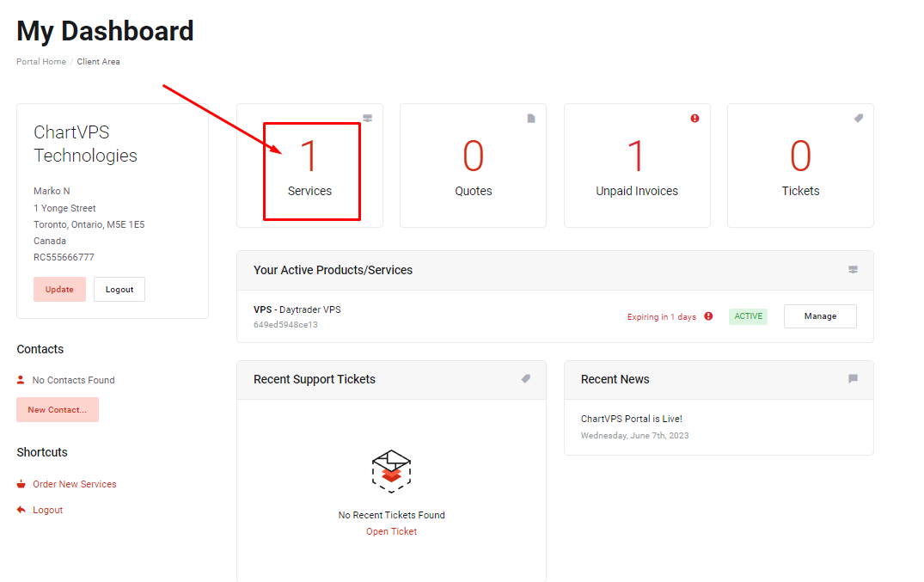Click the Manage button for Daytrader VPS
The image size is (924, 582).
click(x=819, y=316)
